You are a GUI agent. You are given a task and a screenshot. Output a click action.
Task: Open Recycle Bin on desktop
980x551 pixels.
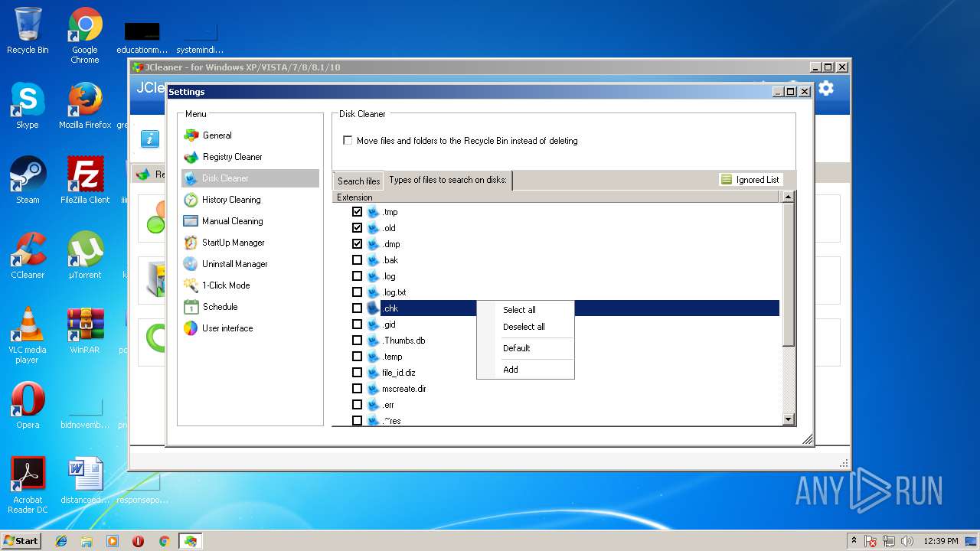point(28,31)
